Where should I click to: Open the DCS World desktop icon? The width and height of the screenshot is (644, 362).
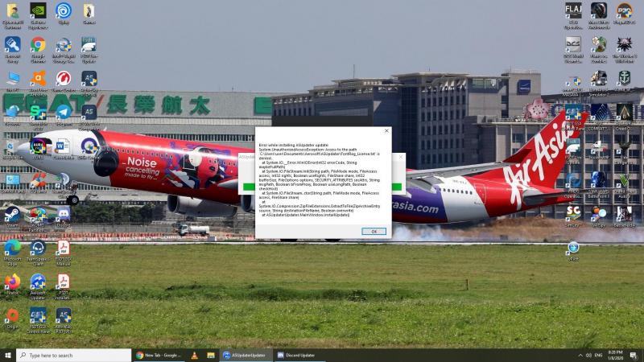[573, 50]
